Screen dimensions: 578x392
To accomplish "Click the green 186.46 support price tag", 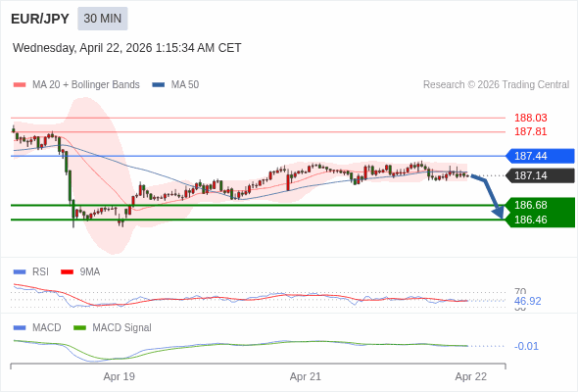I will coord(540,220).
